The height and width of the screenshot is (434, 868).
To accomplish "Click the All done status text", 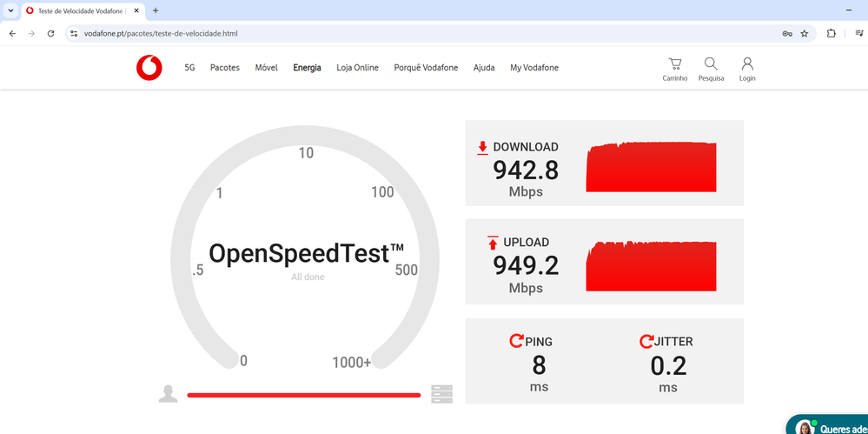I will pyautogui.click(x=308, y=277).
